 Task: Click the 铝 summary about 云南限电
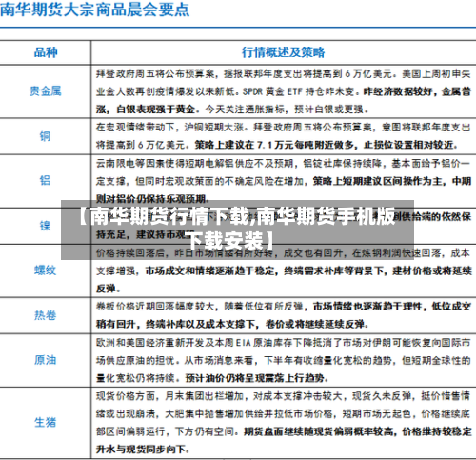click(x=284, y=181)
